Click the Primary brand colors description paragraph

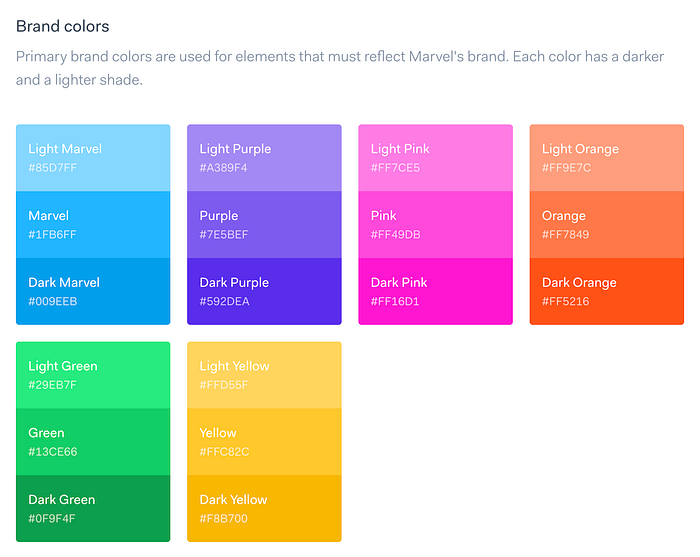click(x=340, y=68)
